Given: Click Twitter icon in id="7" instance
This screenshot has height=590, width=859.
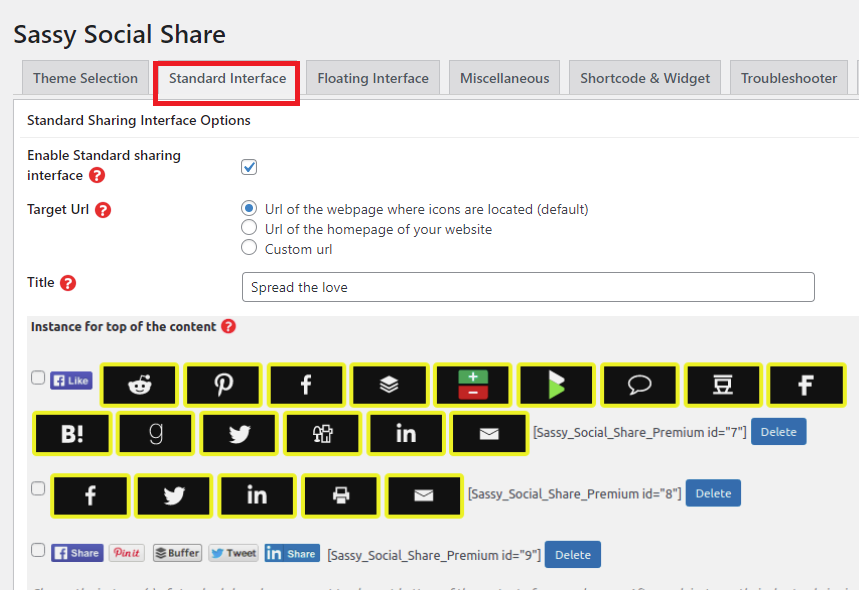Looking at the screenshot, I should (x=239, y=433).
